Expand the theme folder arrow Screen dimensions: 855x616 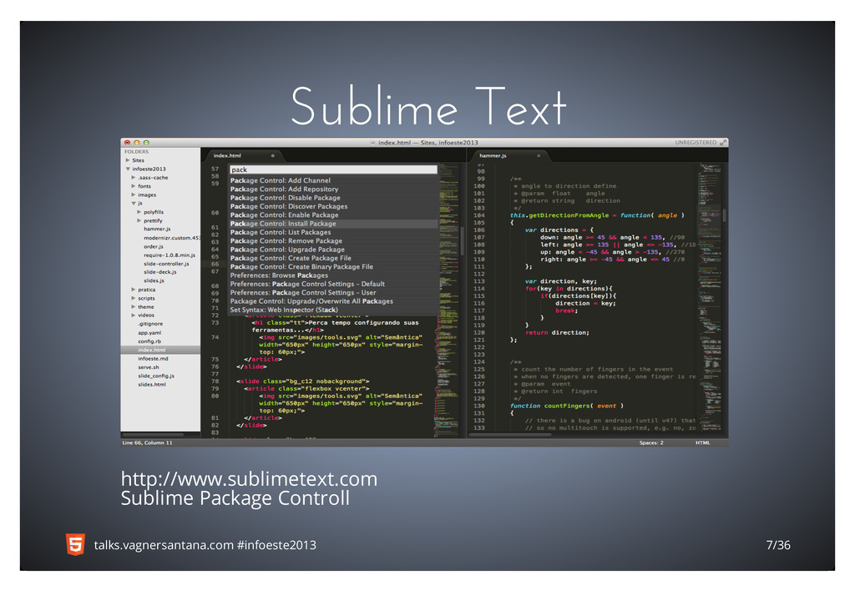[x=133, y=307]
